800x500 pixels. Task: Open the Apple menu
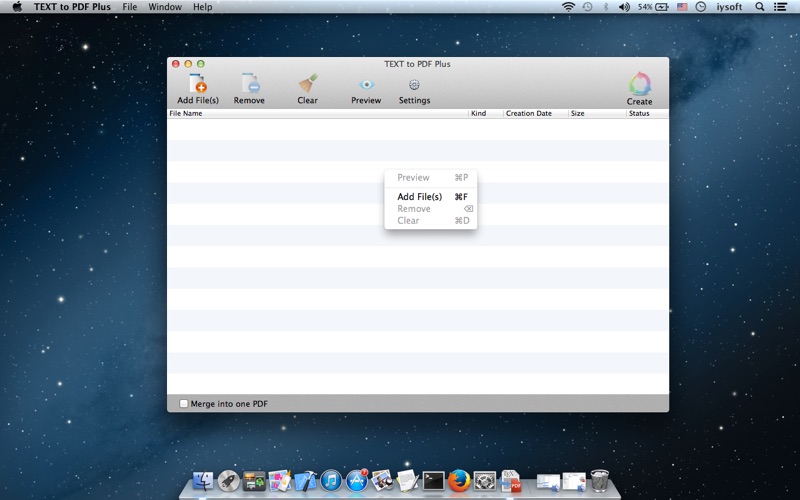click(17, 7)
